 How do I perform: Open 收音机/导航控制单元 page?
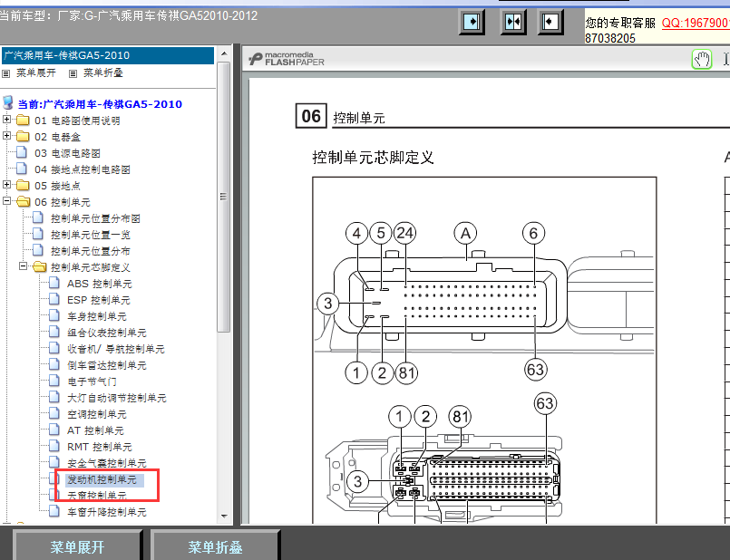click(116, 349)
